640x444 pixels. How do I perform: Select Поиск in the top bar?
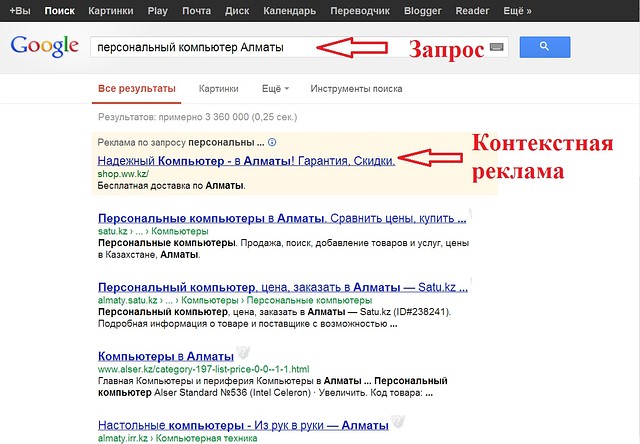pyautogui.click(x=60, y=11)
